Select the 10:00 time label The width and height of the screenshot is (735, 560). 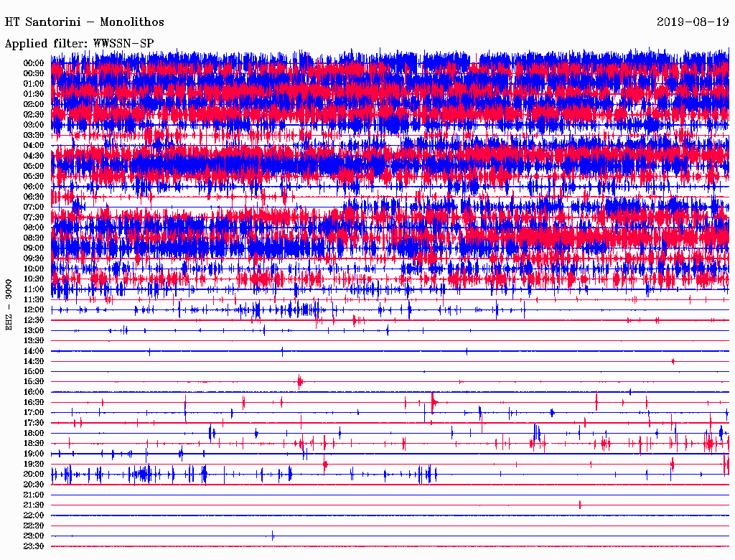[34, 269]
